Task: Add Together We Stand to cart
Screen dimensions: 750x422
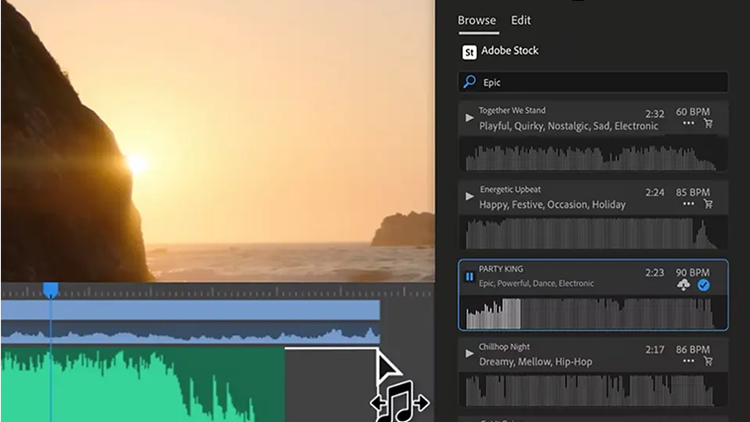Action: click(x=708, y=123)
